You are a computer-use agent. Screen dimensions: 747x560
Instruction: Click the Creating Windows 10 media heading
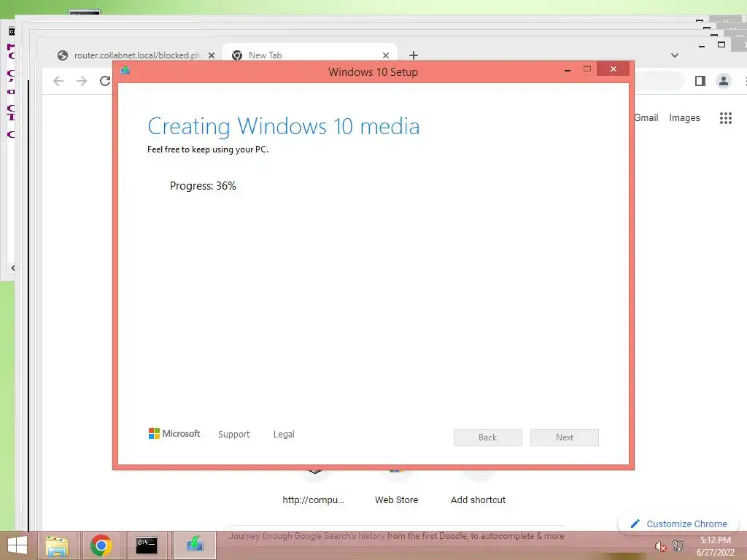click(x=284, y=127)
